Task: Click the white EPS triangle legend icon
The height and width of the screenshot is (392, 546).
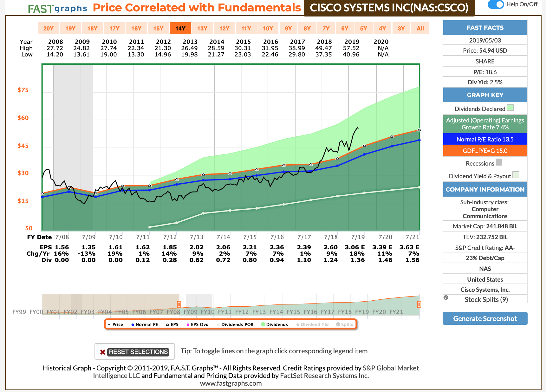Action: coord(167,324)
